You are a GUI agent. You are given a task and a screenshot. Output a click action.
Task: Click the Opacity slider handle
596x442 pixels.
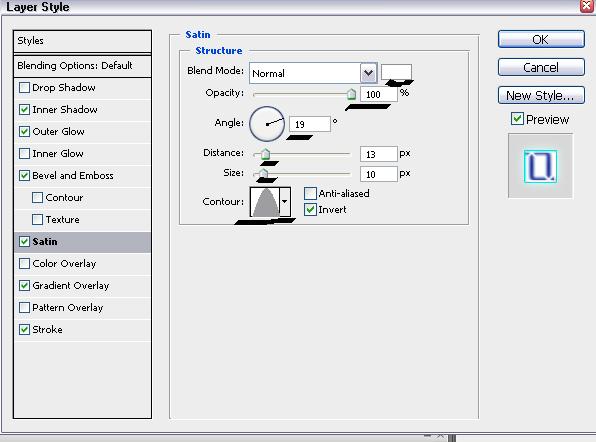[352, 94]
